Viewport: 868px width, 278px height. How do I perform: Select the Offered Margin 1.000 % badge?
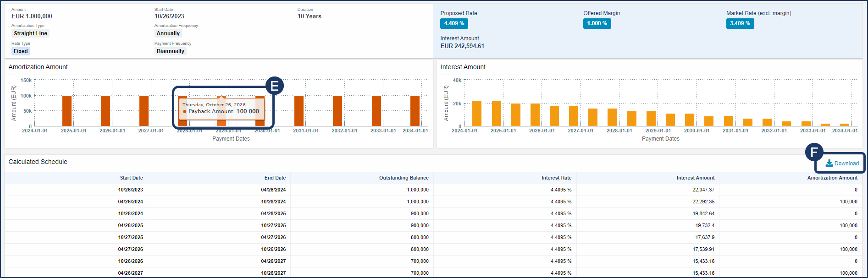point(597,23)
